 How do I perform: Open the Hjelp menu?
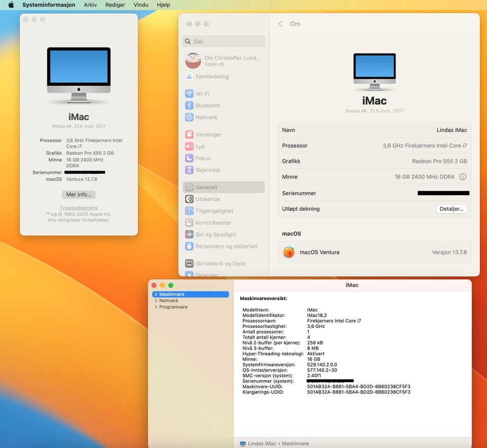click(163, 5)
